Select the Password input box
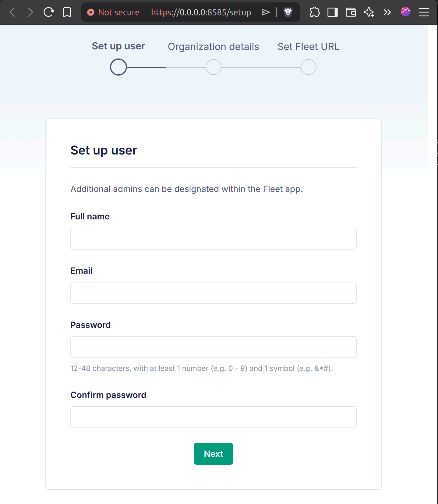Viewport: 438px width, 504px height. [x=213, y=347]
